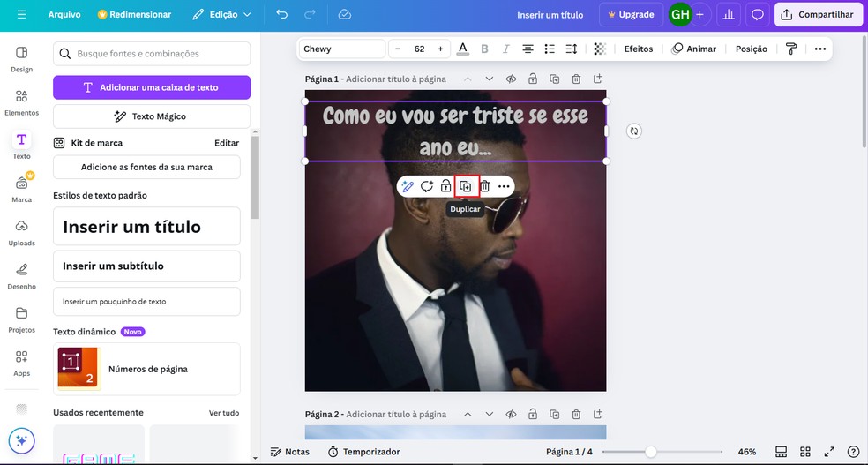Open the transparency checkerboard control
The height and width of the screenshot is (465, 868).
tap(600, 49)
